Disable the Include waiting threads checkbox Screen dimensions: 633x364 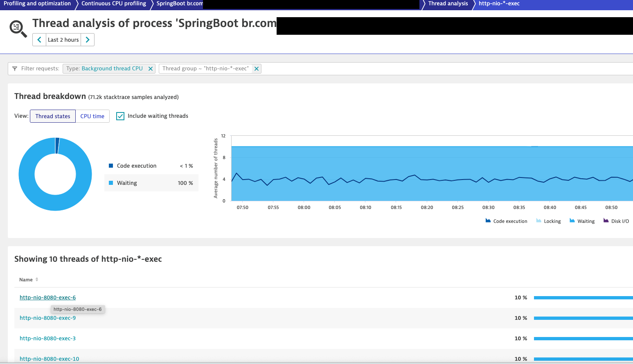coord(120,116)
